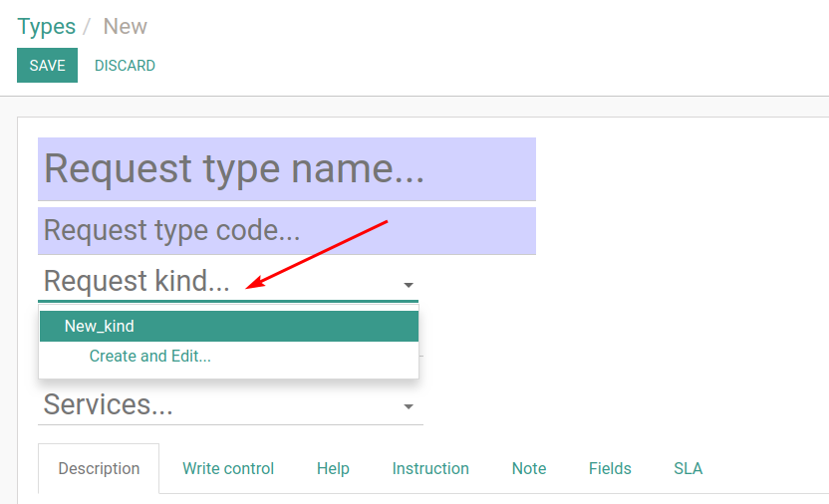Focus the Services text field
This screenshot has height=504, width=829.
pos(219,404)
